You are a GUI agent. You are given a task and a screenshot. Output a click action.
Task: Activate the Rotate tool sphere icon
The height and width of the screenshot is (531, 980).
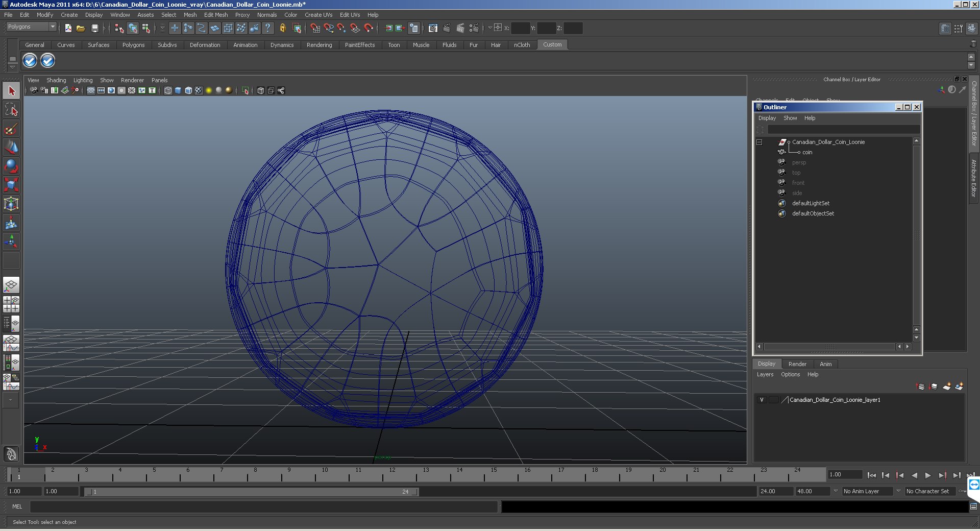[11, 166]
